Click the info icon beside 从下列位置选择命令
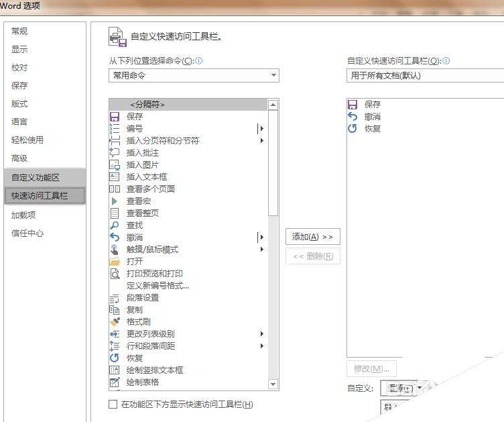Screen dimensions: 504x422 tap(198, 60)
